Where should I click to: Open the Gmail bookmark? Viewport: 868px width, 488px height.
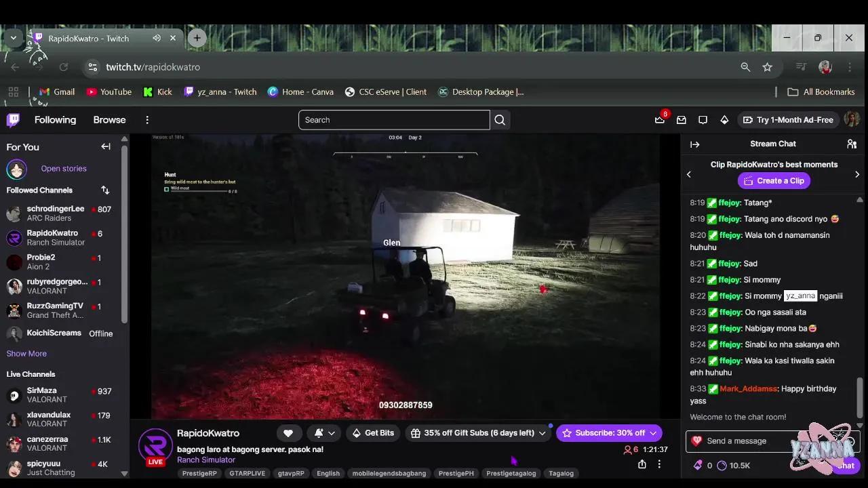pyautogui.click(x=57, y=92)
